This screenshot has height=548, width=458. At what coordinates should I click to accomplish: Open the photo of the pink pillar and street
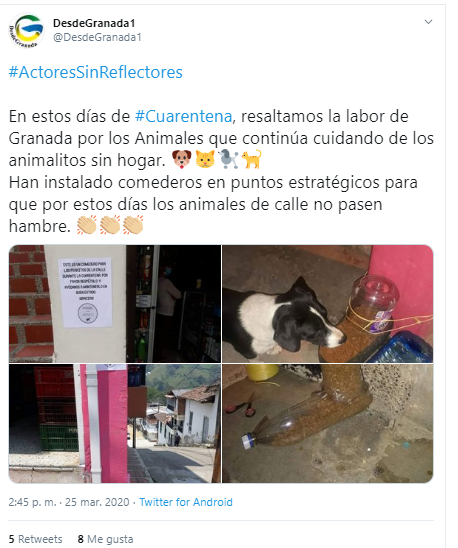(x=115, y=423)
